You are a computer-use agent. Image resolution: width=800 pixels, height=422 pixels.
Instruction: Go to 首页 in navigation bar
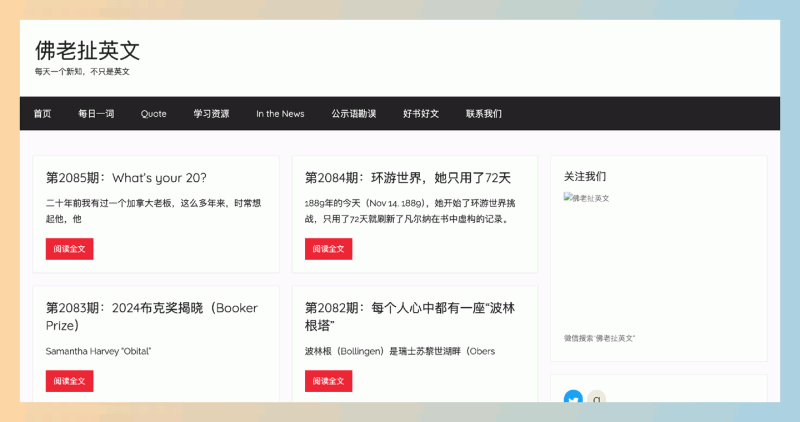pos(42,113)
